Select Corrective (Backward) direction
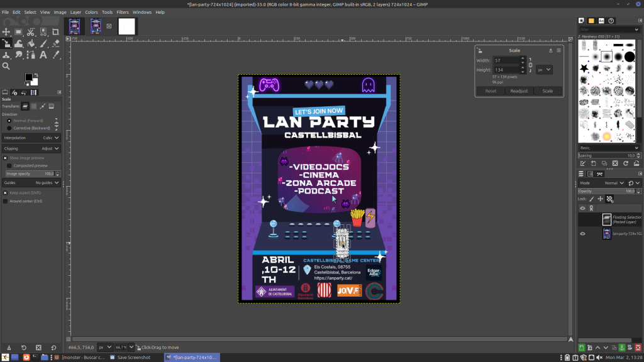Image resolution: width=644 pixels, height=362 pixels. coord(9,128)
